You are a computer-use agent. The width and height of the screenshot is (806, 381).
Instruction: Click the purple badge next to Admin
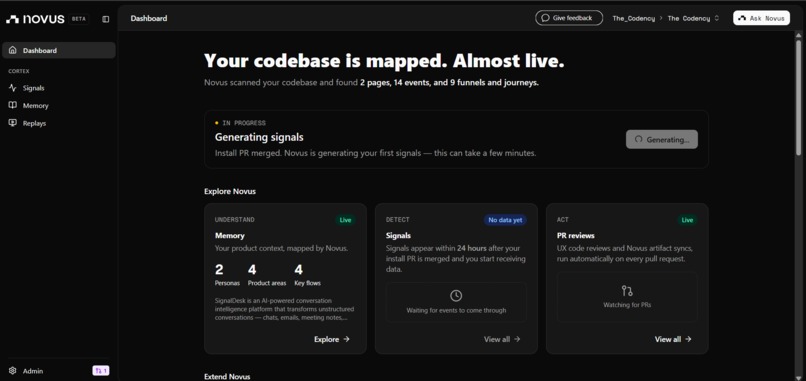click(x=101, y=371)
